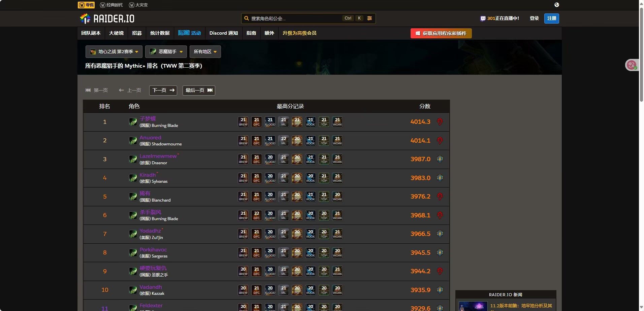Click the ROOK dungeon badge for 杀手裂风

point(311,215)
